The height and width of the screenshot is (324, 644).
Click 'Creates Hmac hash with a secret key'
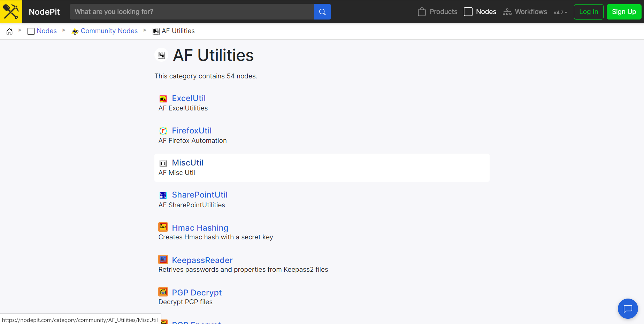216,237
